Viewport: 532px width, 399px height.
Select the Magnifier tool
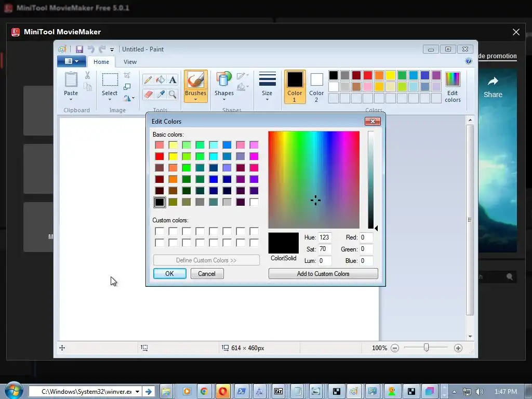coord(172,94)
